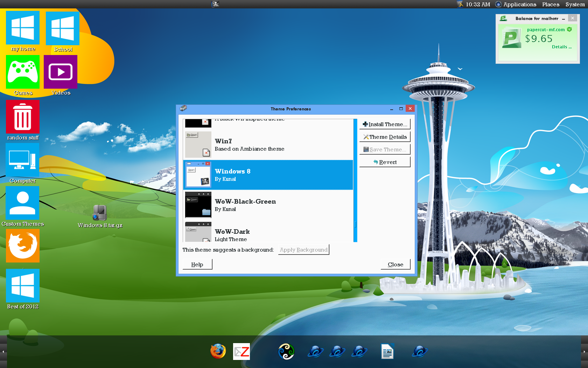Choose the WoW-Black-Green theme
Viewport: 588px width, 368px height.
[x=268, y=205]
